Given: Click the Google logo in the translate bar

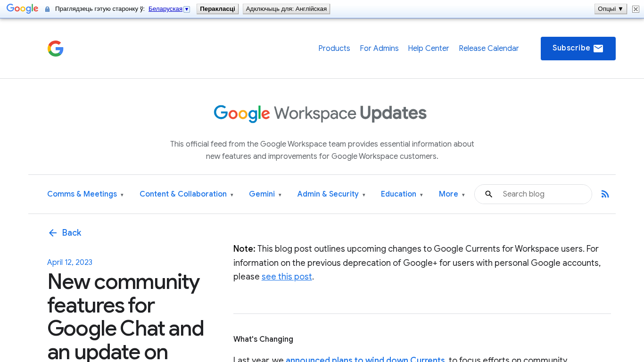Looking at the screenshot, I should [22, 9].
